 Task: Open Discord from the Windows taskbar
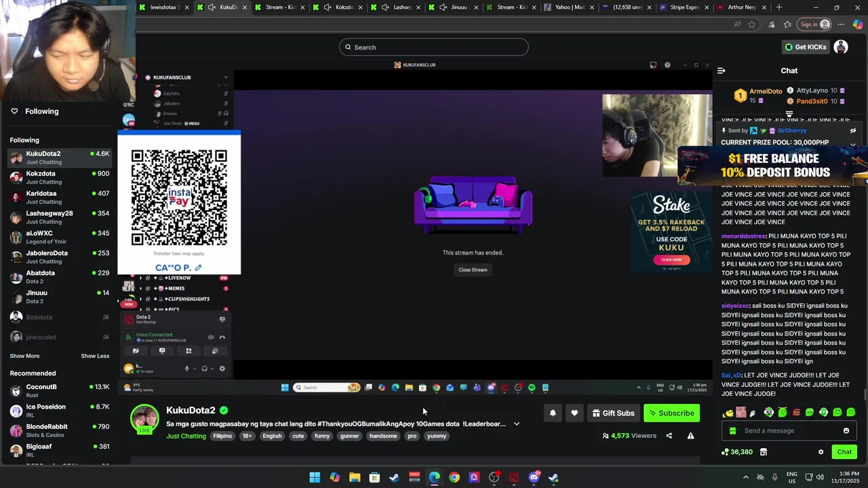[534, 477]
